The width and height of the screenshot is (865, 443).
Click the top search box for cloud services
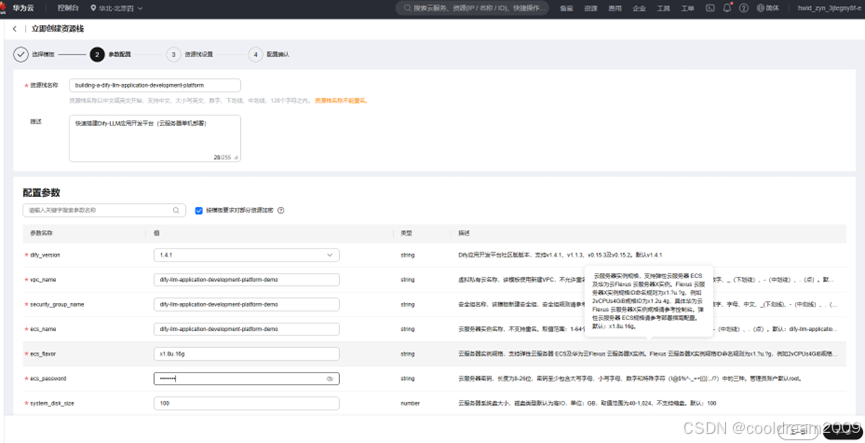(x=472, y=8)
